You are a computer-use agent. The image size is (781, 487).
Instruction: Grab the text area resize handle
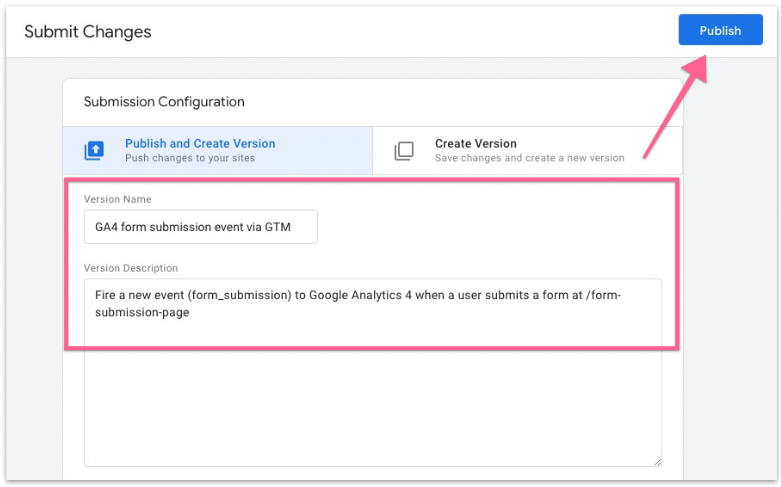pyautogui.click(x=656, y=461)
